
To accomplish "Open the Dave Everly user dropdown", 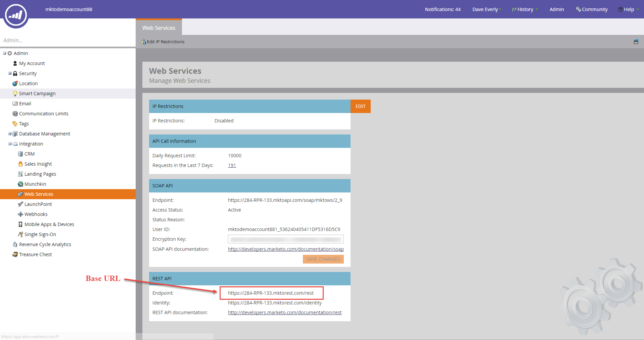I will [x=487, y=9].
